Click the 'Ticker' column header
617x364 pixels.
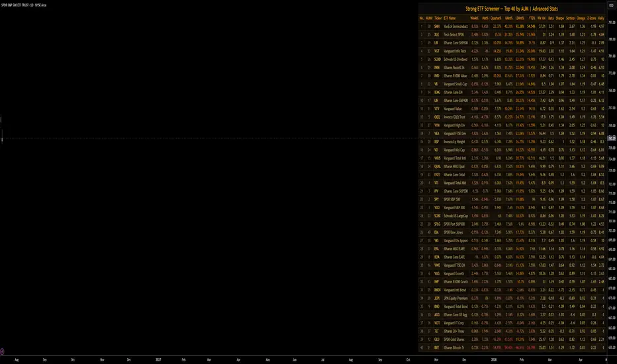point(438,18)
